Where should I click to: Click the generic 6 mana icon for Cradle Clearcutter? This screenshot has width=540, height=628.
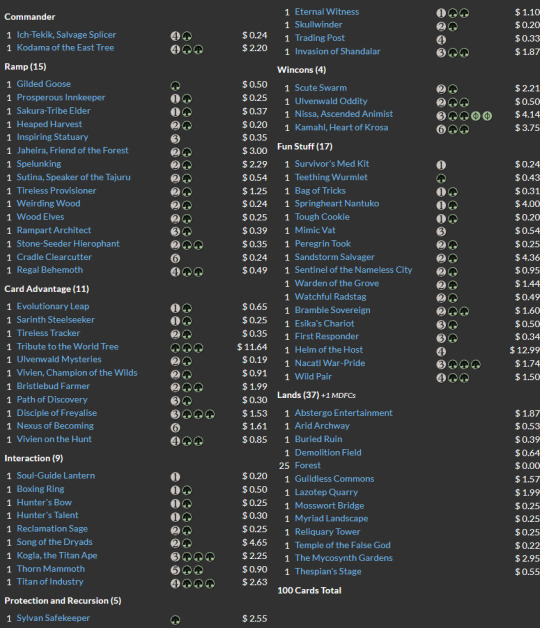[x=175, y=258]
